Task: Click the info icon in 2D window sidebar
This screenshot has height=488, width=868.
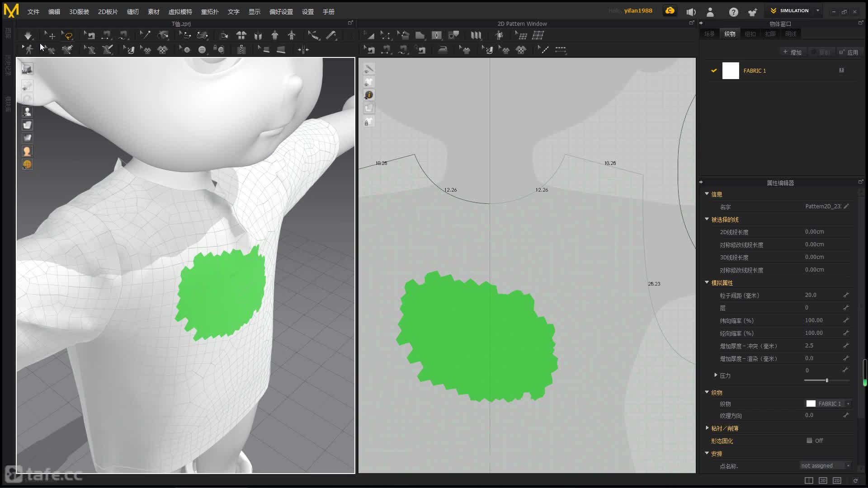Action: (369, 95)
